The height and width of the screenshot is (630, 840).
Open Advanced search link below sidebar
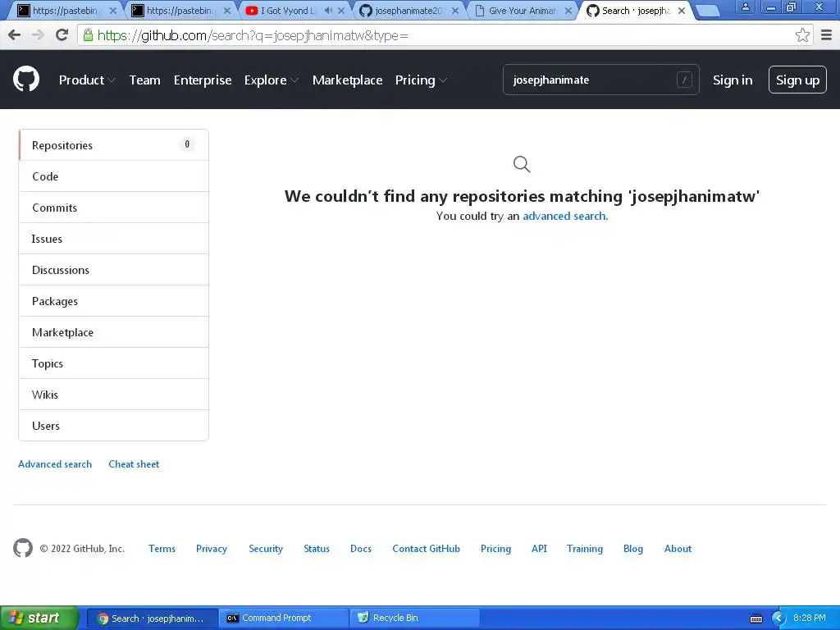(55, 464)
